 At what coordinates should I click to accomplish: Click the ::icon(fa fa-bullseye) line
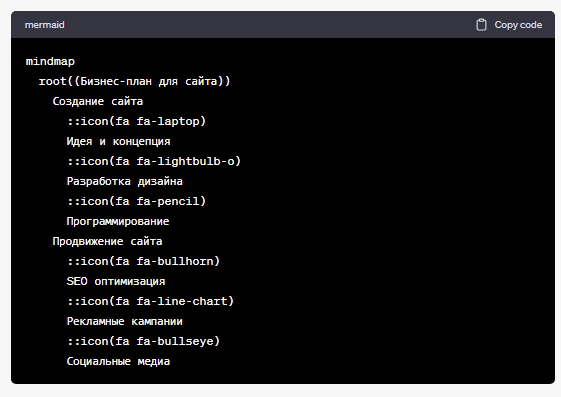(143, 342)
